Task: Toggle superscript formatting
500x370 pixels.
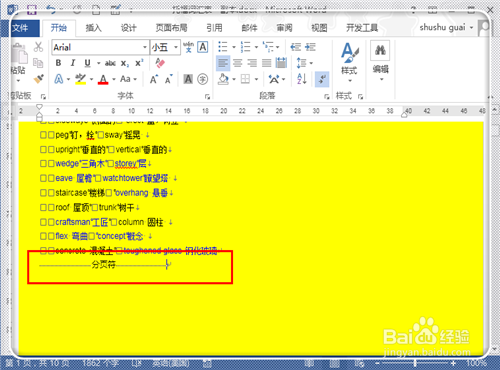Action: pyautogui.click(x=139, y=63)
